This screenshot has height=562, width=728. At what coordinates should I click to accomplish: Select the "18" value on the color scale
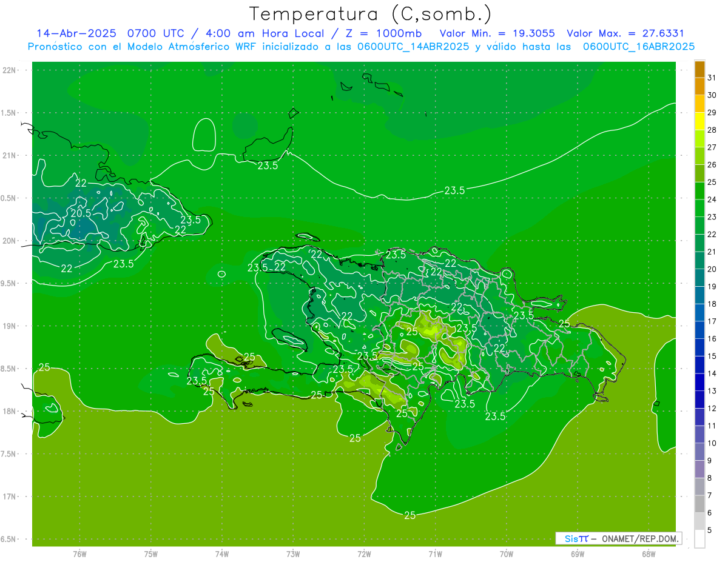pos(712,303)
